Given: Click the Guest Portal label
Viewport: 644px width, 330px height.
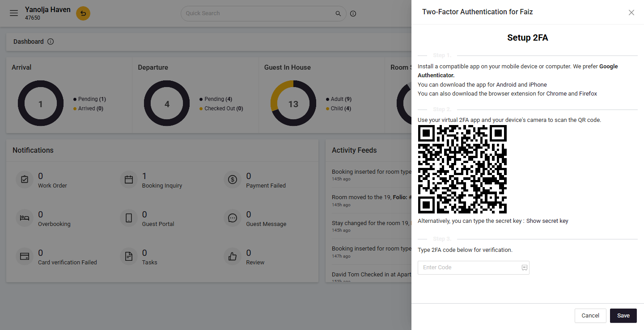Looking at the screenshot, I should (158, 224).
